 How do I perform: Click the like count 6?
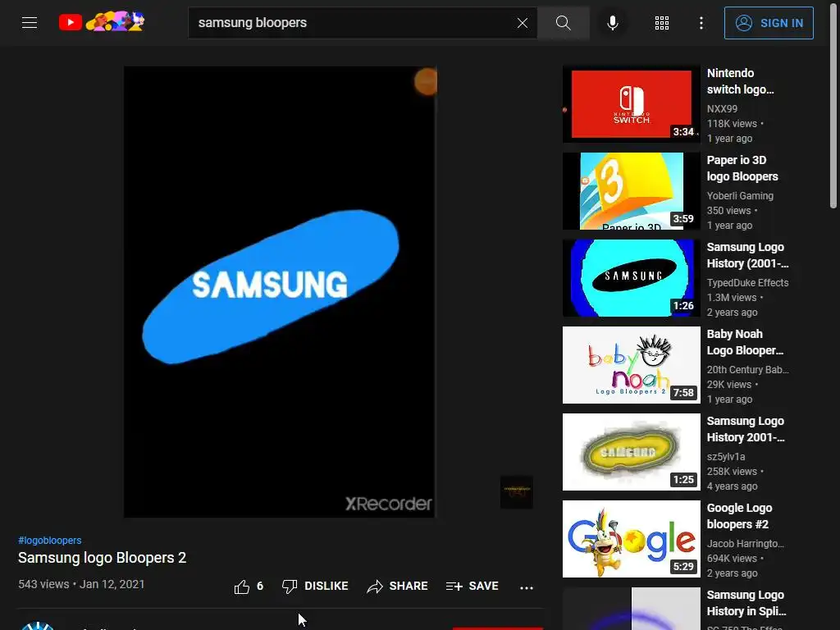(260, 586)
